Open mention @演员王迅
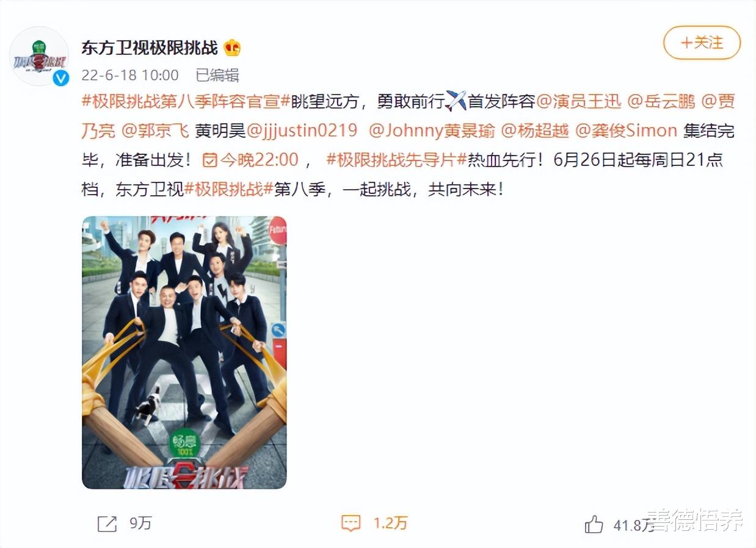 click(x=578, y=101)
